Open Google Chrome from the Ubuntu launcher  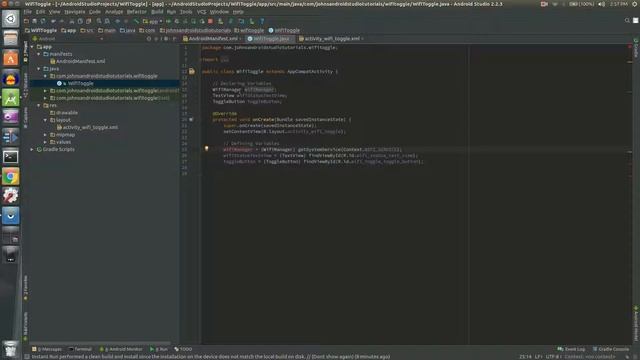11,176
